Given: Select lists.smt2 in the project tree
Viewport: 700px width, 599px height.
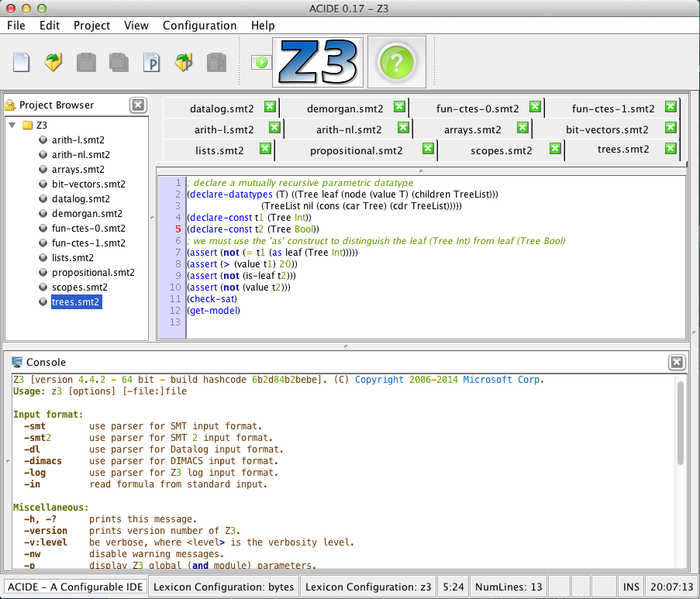Looking at the screenshot, I should [73, 257].
